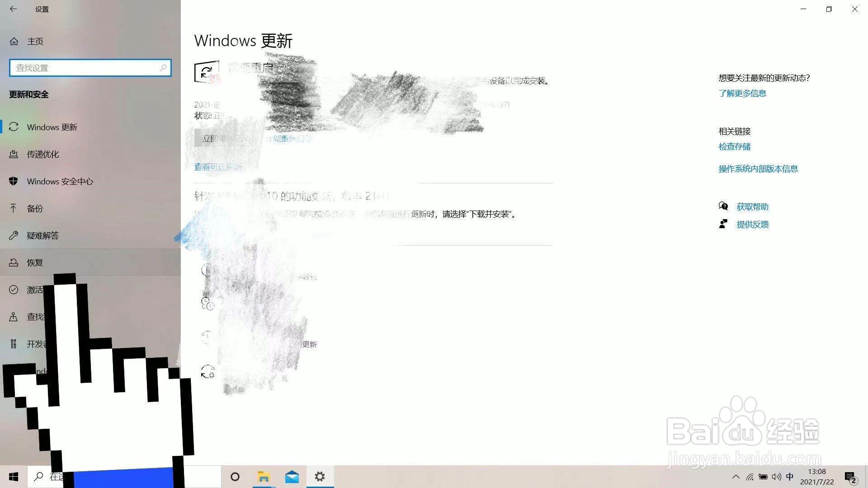Select 恢复 in the sidebar

[x=90, y=263]
